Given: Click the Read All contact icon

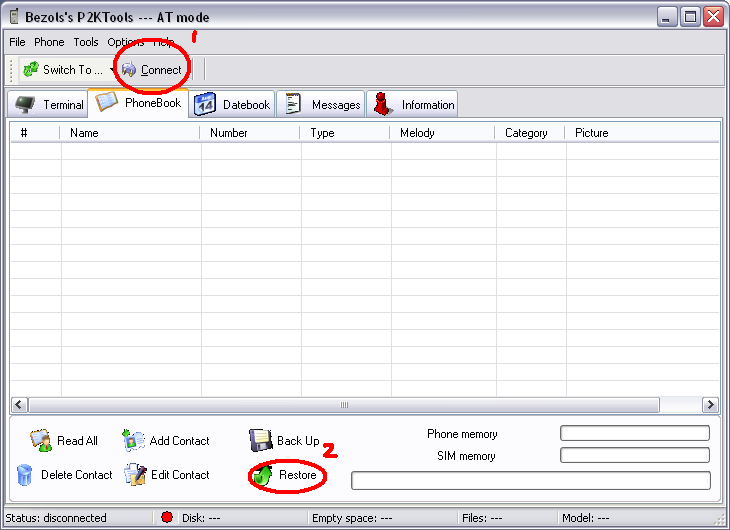Looking at the screenshot, I should pyautogui.click(x=41, y=441).
